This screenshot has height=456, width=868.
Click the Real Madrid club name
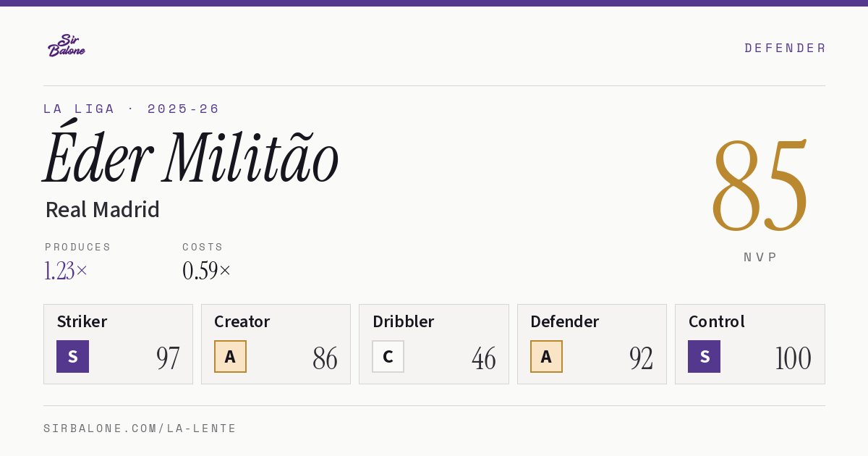(102, 210)
